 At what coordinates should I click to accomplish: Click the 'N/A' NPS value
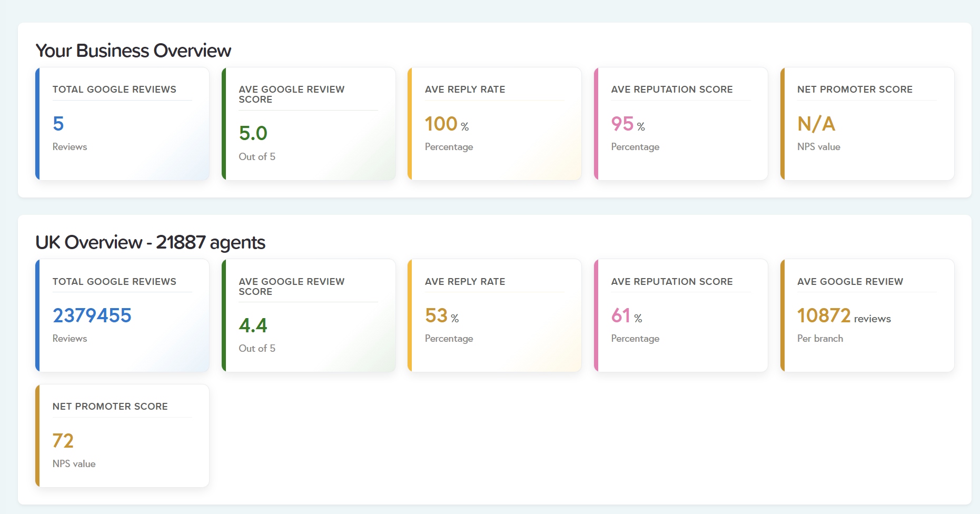[816, 124]
